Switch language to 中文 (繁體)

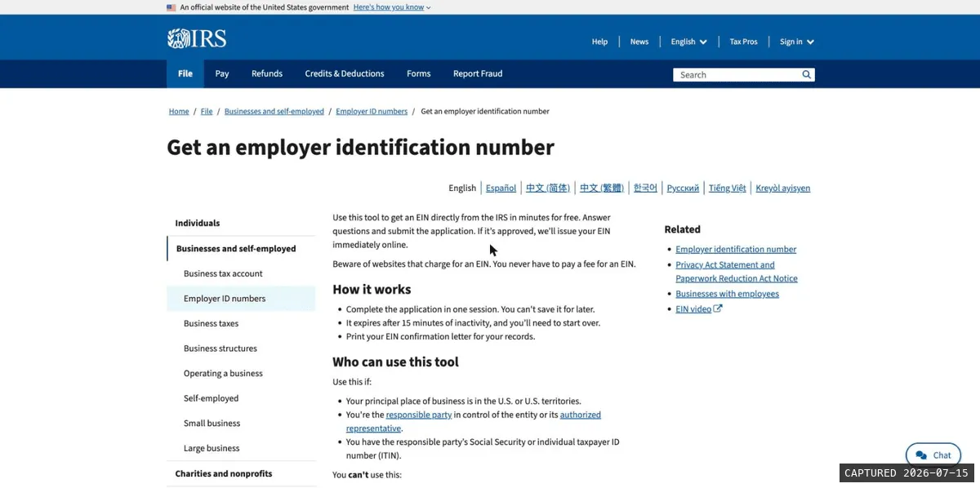point(601,188)
